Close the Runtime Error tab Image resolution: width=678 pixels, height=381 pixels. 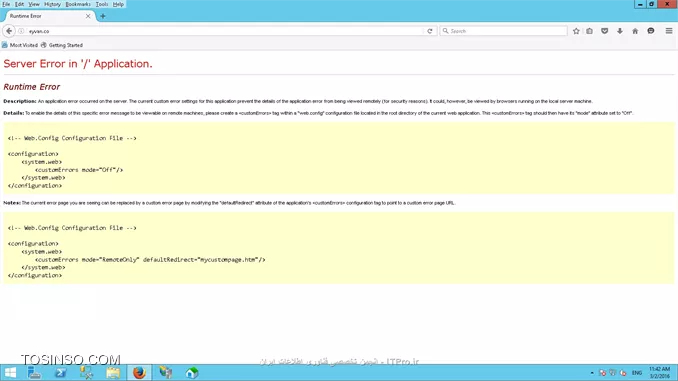click(x=88, y=16)
